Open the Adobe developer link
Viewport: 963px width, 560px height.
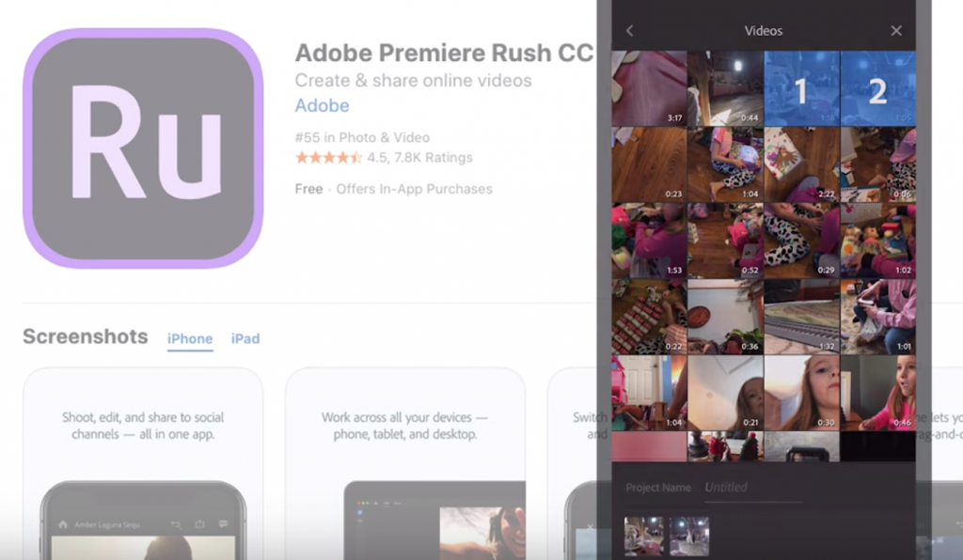point(322,105)
